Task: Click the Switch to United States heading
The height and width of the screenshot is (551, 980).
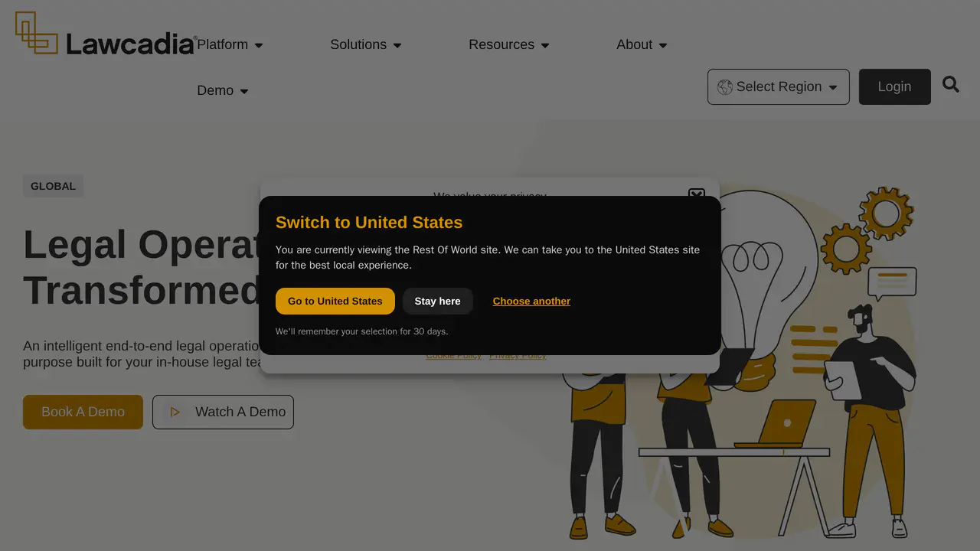Action: pyautogui.click(x=369, y=222)
